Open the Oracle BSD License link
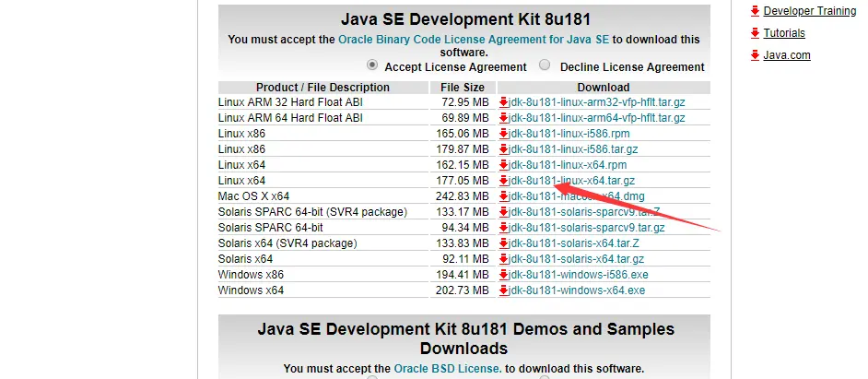This screenshot has height=379, width=868. (x=448, y=369)
